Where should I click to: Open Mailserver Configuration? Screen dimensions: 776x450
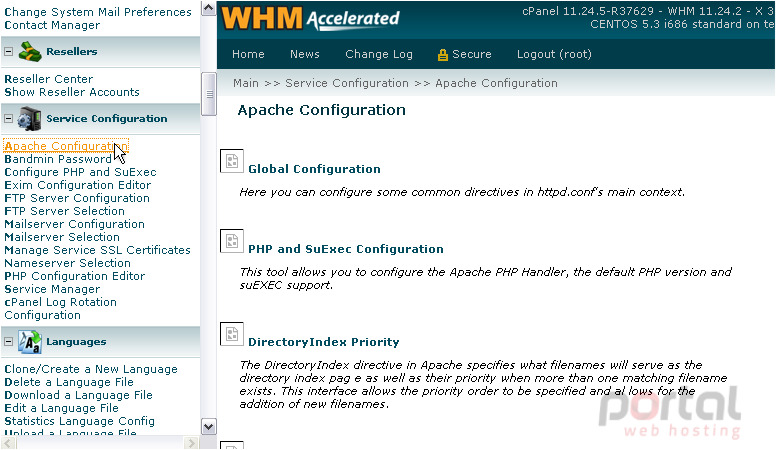(x=74, y=224)
